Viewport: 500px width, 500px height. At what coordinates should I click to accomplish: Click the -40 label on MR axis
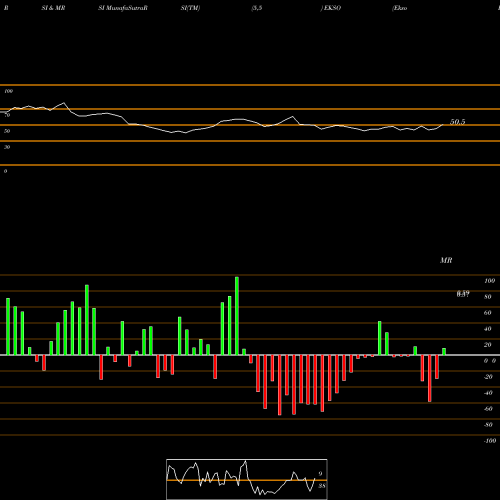[488, 393]
